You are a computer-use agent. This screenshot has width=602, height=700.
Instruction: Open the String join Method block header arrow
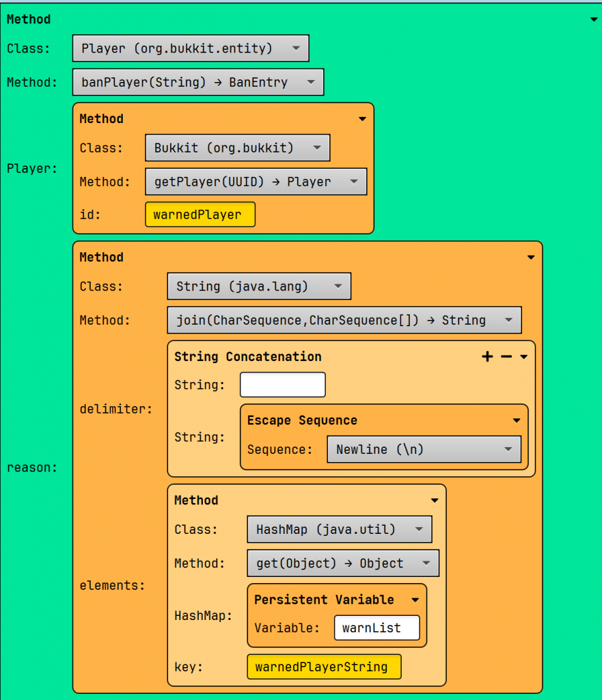pos(531,258)
